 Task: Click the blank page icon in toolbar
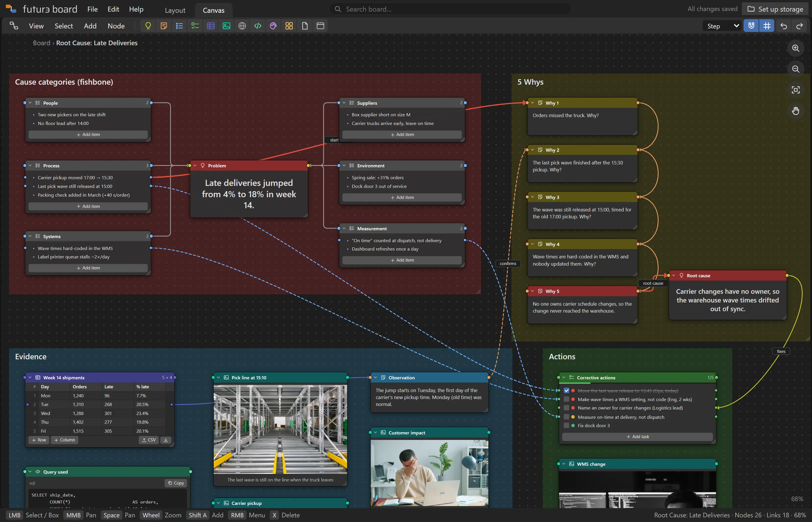pos(305,26)
